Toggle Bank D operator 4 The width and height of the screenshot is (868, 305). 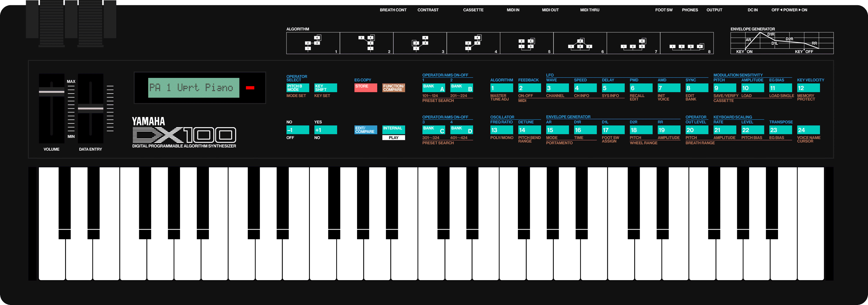click(461, 130)
